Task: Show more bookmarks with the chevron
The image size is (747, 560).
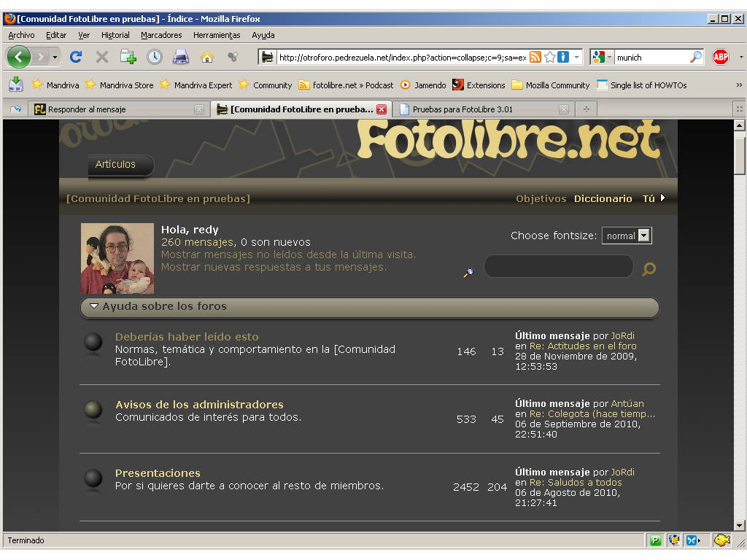Action: point(739,85)
